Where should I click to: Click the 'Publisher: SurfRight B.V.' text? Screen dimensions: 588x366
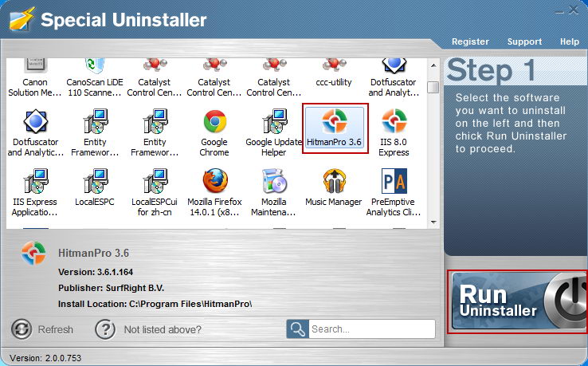pyautogui.click(x=111, y=288)
